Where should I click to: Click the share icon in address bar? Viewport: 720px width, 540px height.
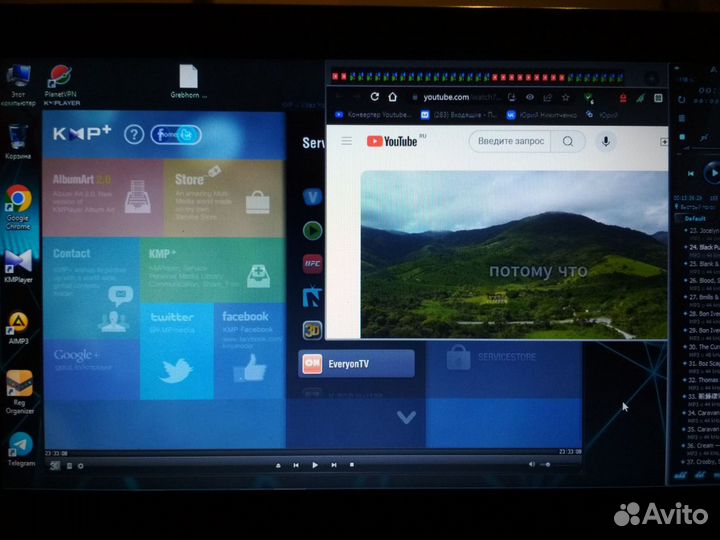547,97
